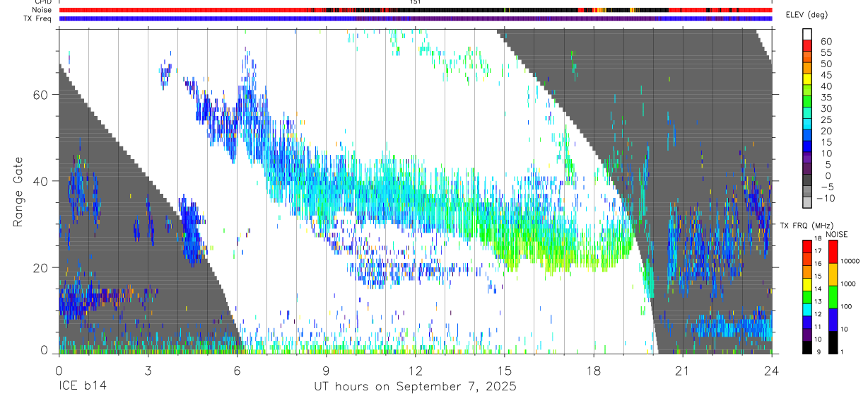868x401 pixels.
Task: Click the black bottom segment of NOISE color bar
Action: tap(833, 342)
